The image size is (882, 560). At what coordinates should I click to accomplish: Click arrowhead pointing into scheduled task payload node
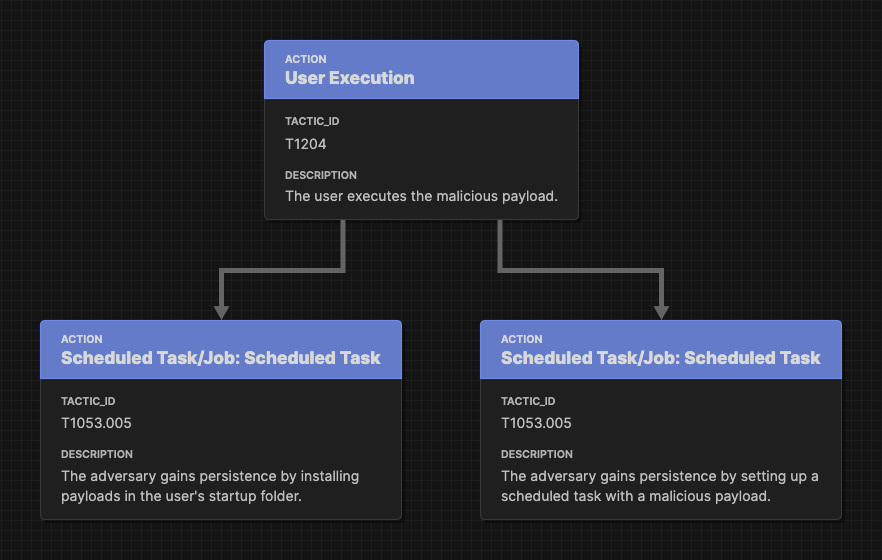coord(662,313)
